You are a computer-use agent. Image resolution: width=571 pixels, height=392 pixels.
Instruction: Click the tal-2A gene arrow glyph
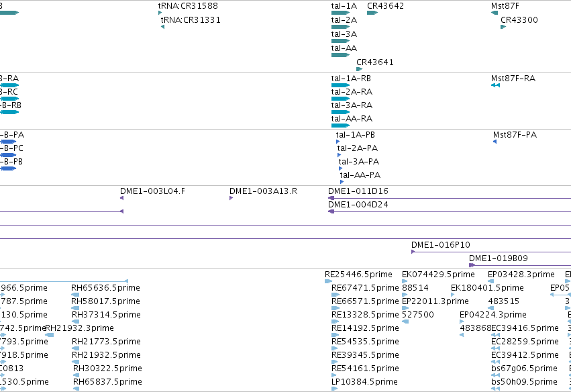pos(340,27)
